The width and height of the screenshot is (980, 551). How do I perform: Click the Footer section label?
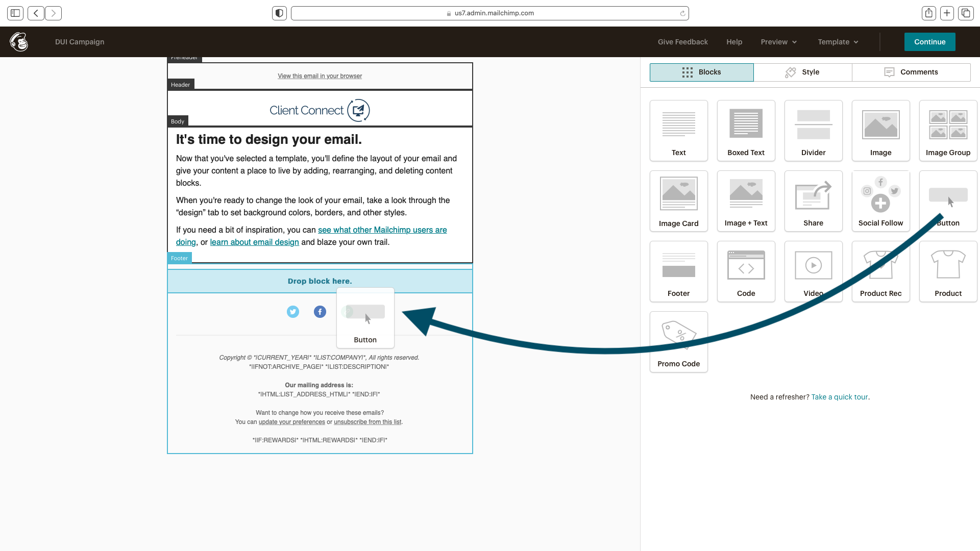tap(179, 258)
